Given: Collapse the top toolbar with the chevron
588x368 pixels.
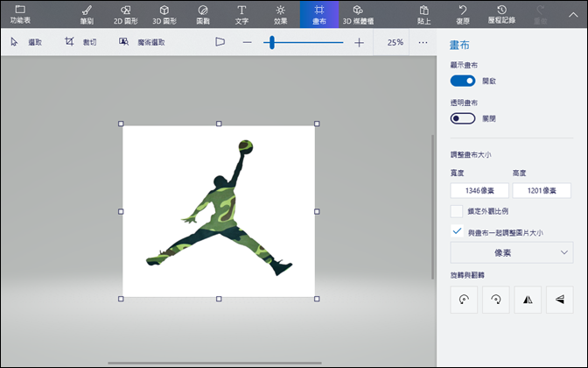Looking at the screenshot, I should point(573,15).
